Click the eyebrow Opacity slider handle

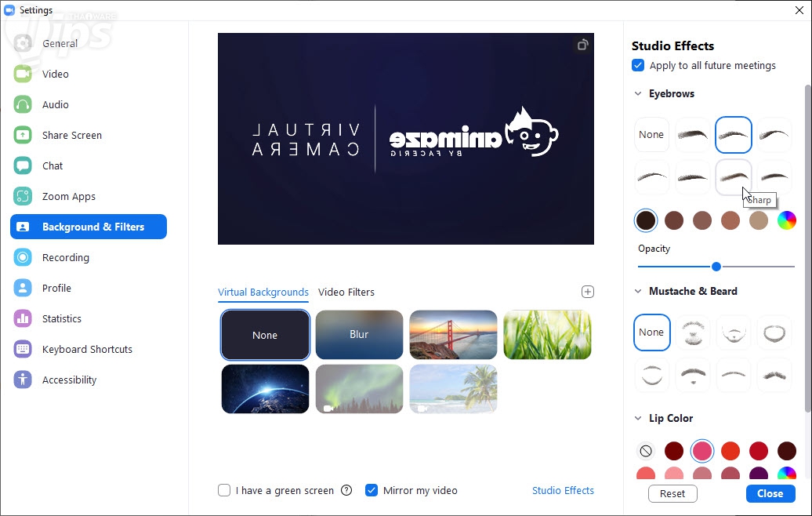pos(716,267)
